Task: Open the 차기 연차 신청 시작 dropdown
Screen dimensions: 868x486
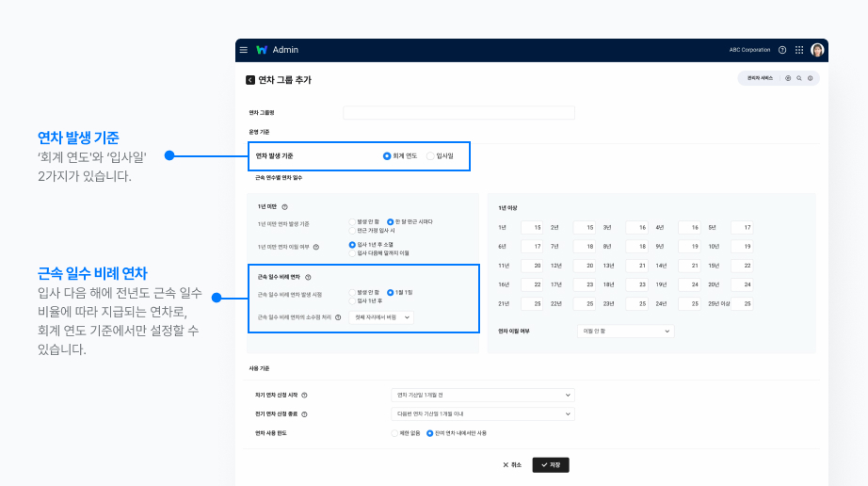Action: 482,395
